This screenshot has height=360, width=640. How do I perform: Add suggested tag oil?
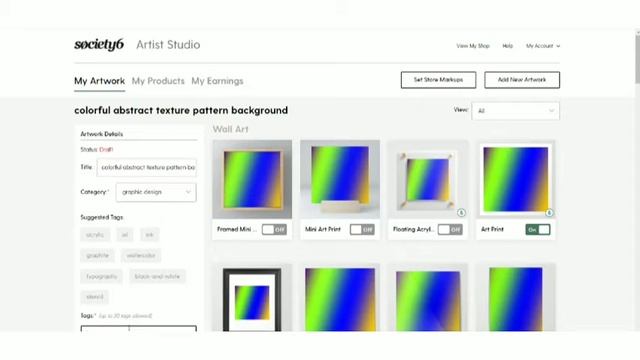tap(125, 235)
